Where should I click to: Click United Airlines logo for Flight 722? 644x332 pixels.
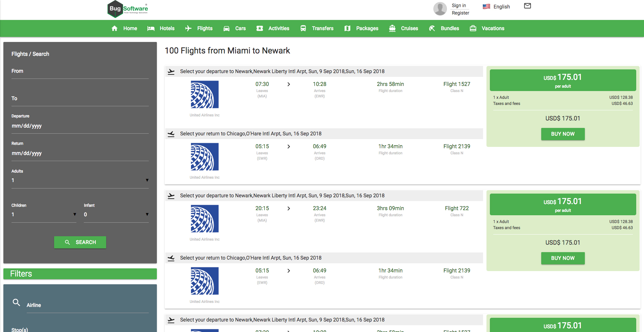pyautogui.click(x=205, y=219)
